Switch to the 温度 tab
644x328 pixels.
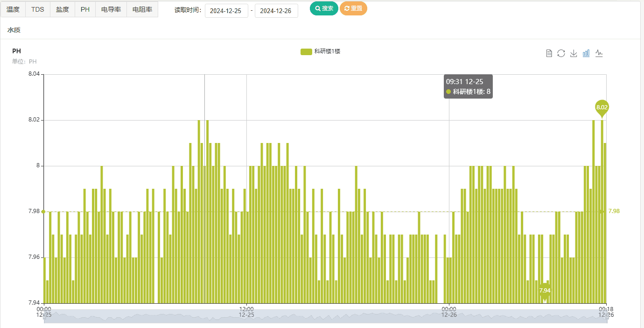(x=13, y=9)
